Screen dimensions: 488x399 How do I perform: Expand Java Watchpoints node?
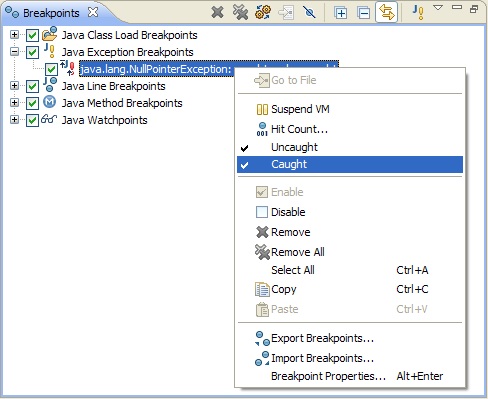point(14,119)
